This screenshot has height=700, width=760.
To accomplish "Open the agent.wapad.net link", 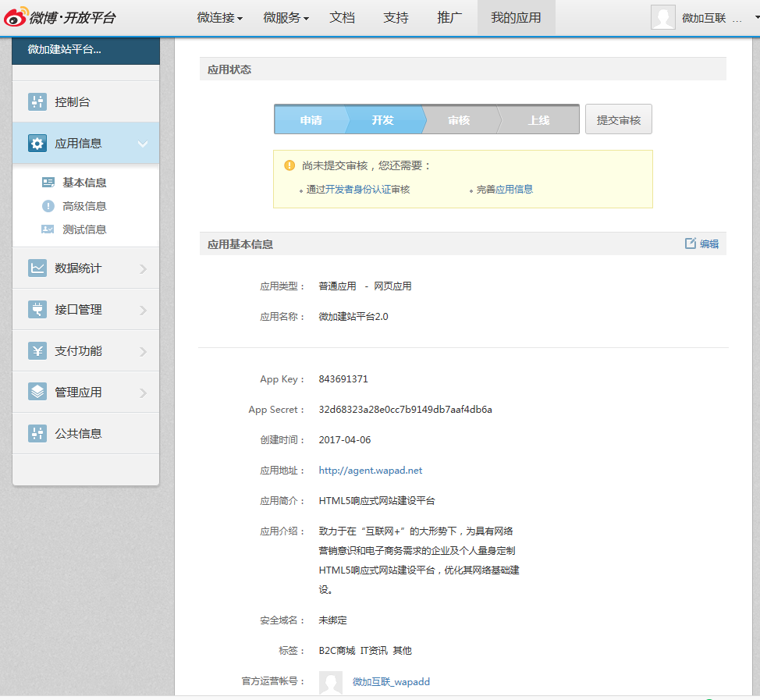I will click(x=371, y=471).
